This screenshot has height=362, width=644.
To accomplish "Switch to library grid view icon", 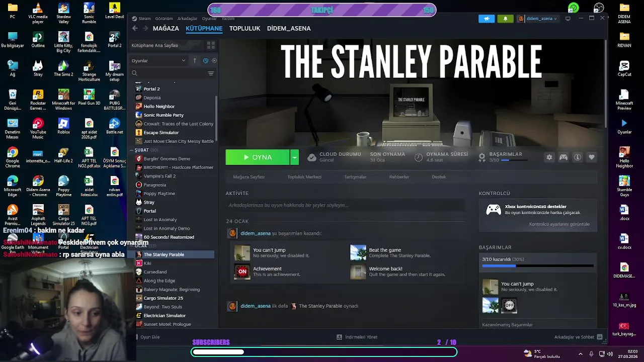I will [211, 45].
